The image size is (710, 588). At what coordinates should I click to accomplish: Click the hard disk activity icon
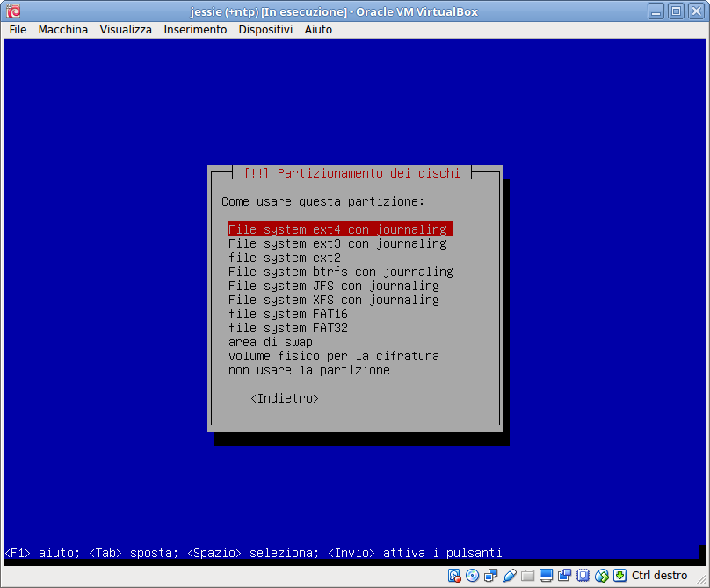tap(454, 576)
